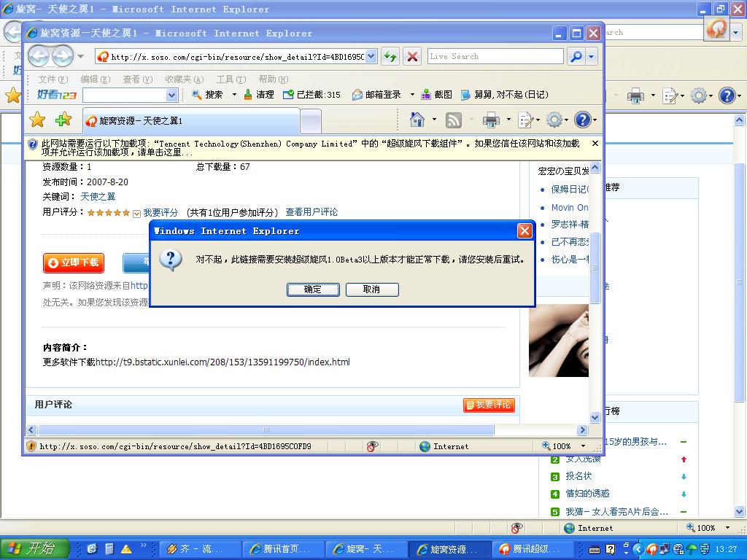Click the 清理 clean-up toolbar button

click(x=259, y=95)
